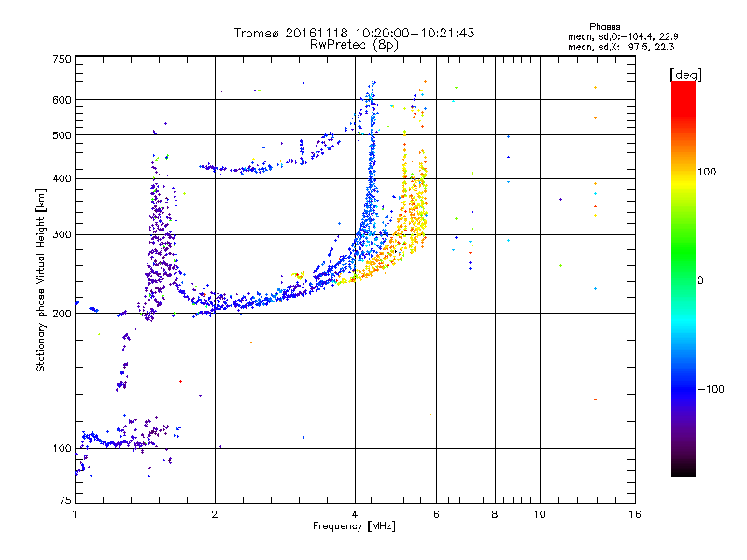Click the "RwPretec (8p)" subtitle
The image size is (747, 560).
(354, 45)
